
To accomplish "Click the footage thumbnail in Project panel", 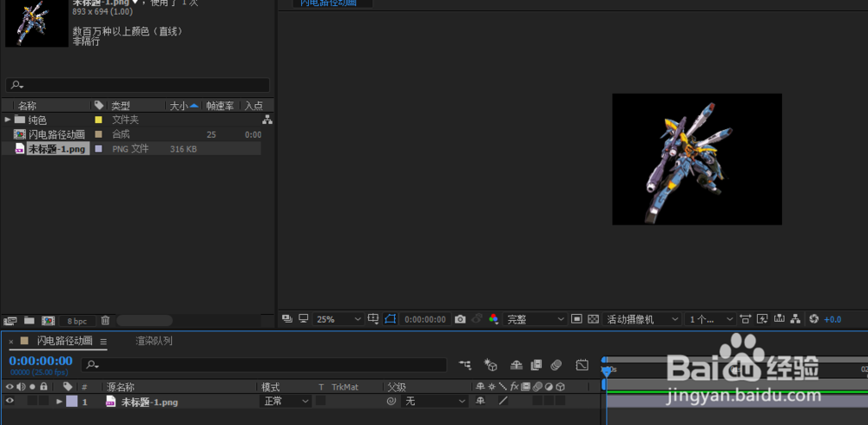I will [x=36, y=23].
